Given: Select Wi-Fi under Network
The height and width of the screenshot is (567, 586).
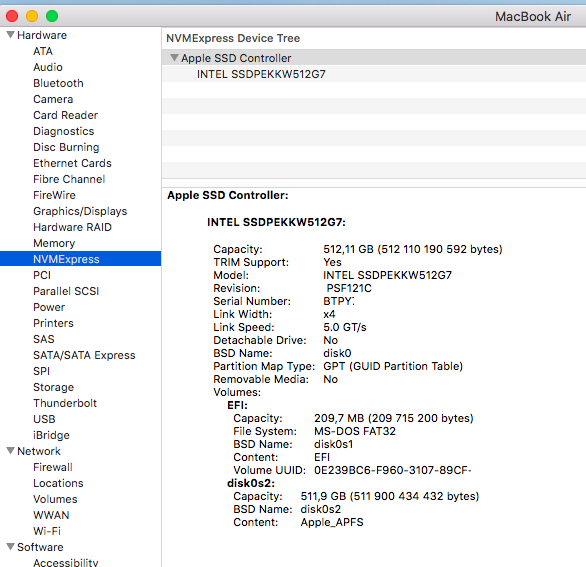Looking at the screenshot, I should 47,531.
